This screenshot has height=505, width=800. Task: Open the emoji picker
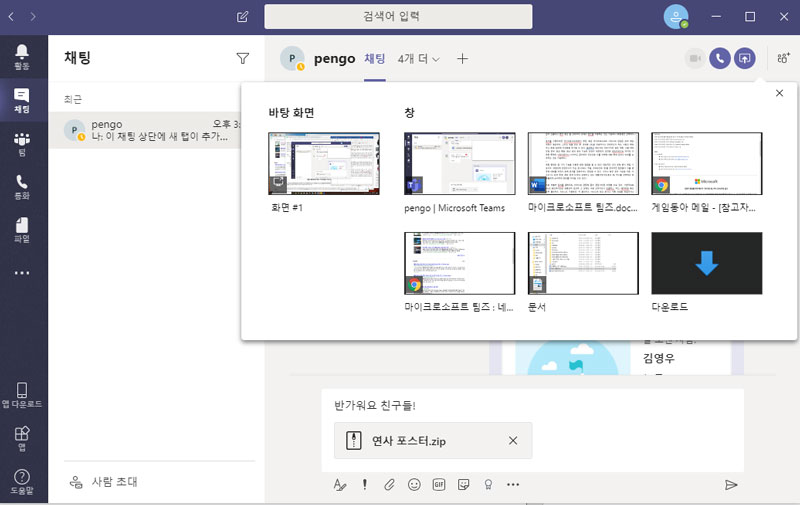[x=414, y=485]
